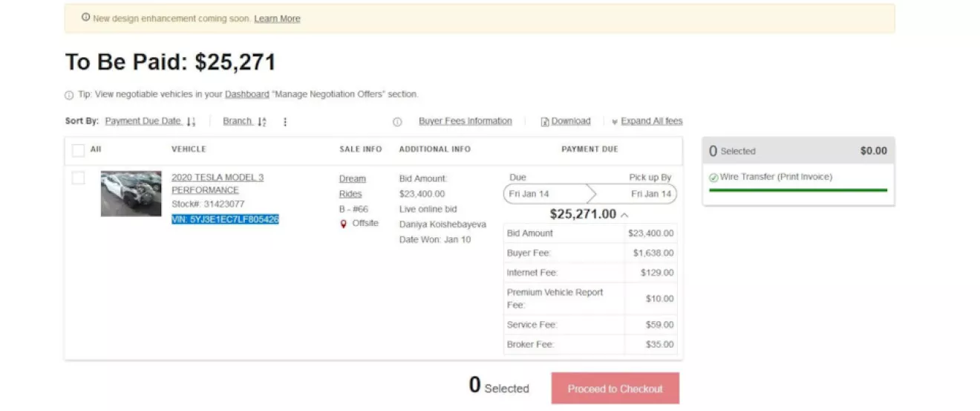Open the three-dot more sort options
This screenshot has width=980, height=411.
point(285,122)
